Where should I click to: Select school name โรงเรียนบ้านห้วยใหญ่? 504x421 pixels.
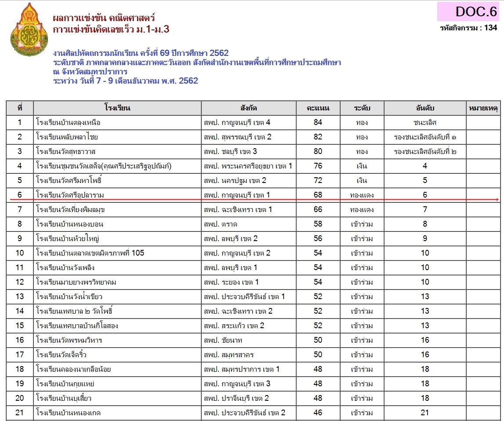tap(68, 238)
